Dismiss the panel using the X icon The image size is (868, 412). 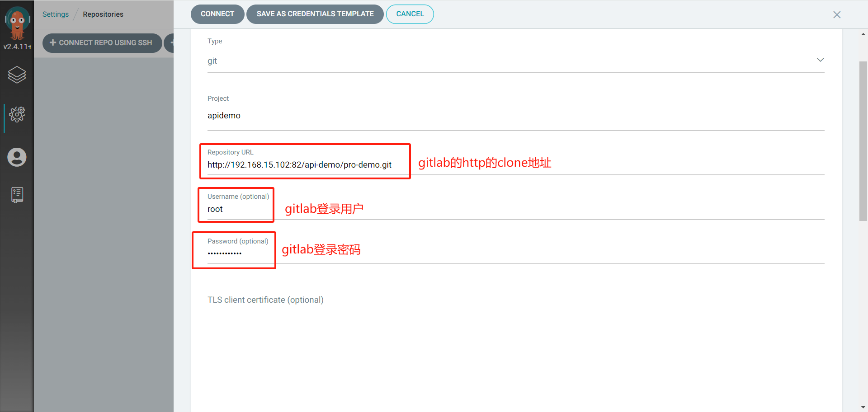point(837,14)
